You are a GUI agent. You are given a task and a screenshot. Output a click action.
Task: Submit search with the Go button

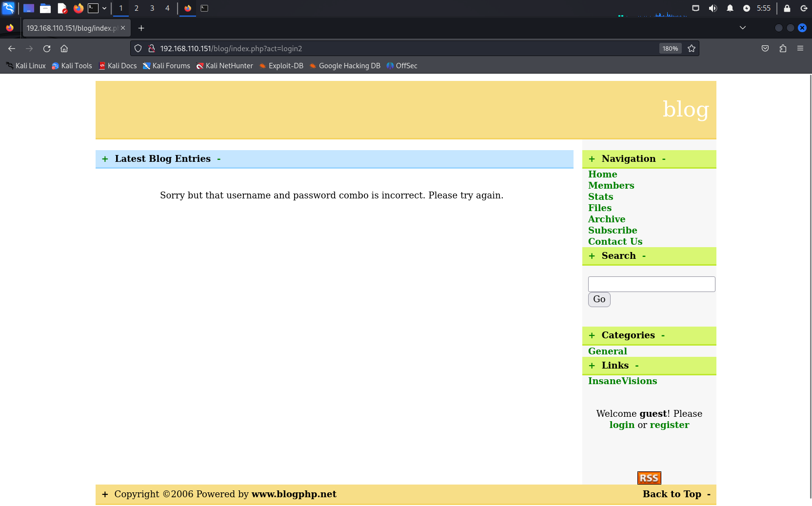point(599,299)
